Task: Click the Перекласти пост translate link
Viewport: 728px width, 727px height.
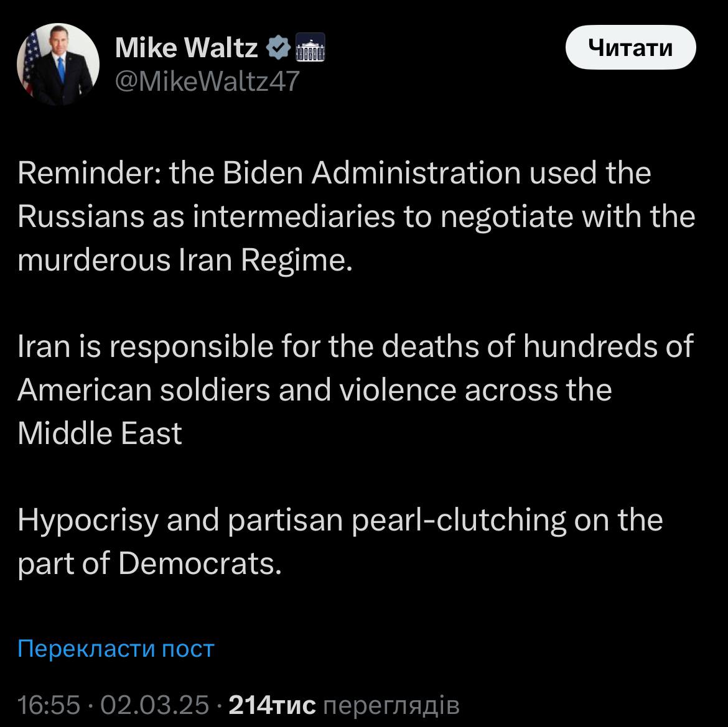Action: pos(116,648)
